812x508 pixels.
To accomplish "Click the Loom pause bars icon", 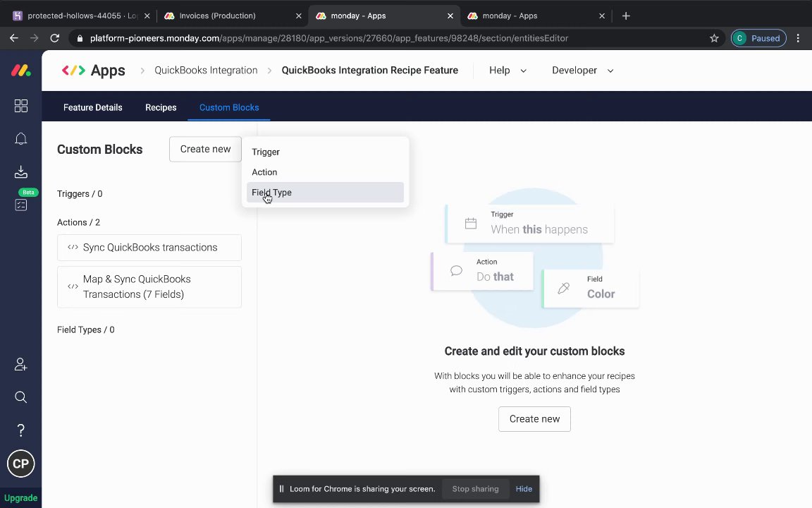I will point(282,489).
